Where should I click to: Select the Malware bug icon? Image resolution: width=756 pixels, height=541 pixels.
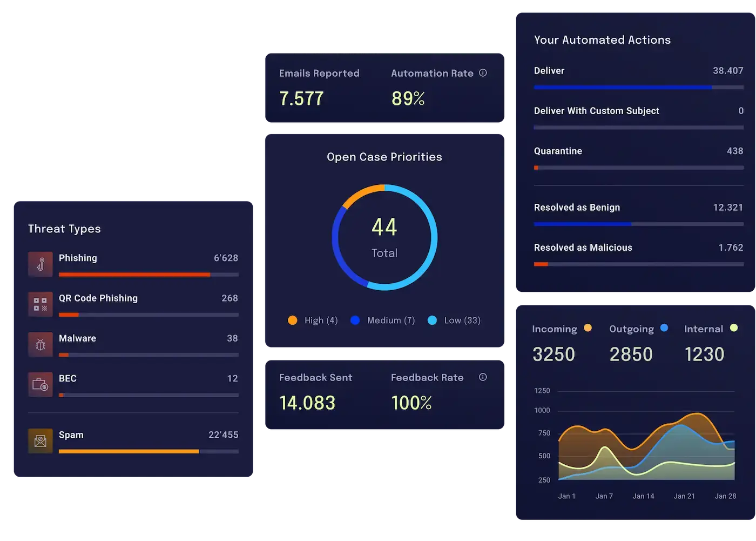40,344
